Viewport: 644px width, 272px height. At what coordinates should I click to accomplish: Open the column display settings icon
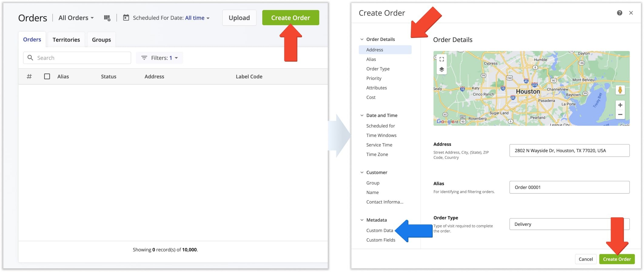[107, 18]
